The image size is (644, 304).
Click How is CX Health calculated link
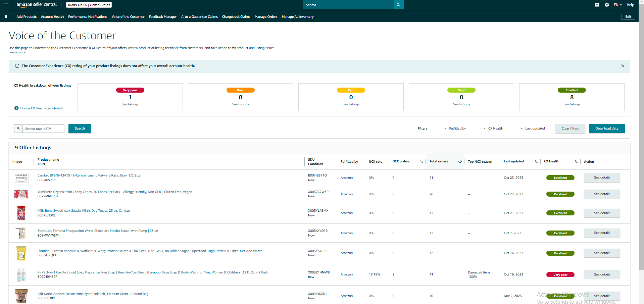pos(42,108)
